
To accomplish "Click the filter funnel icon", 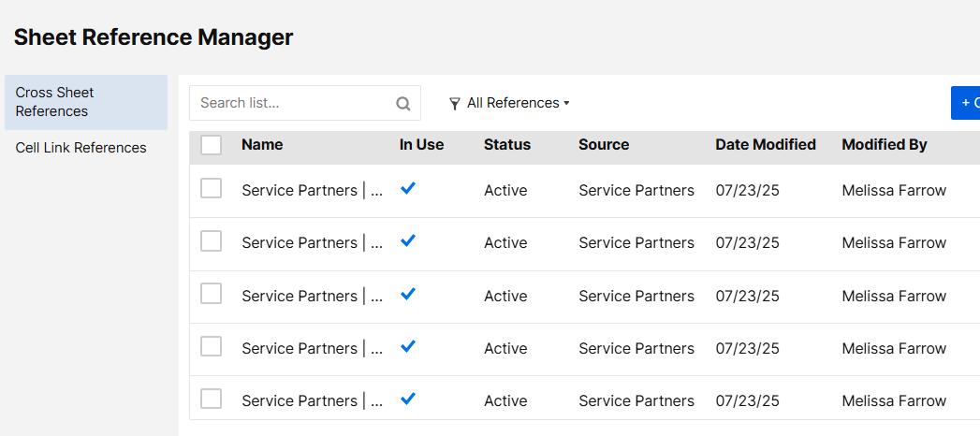I will tap(455, 104).
